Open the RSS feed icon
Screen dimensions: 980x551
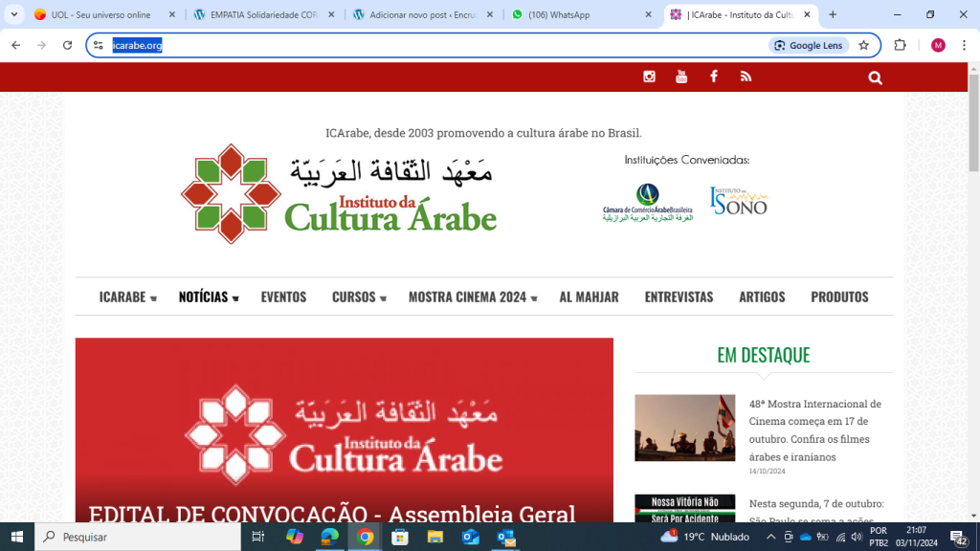[746, 77]
